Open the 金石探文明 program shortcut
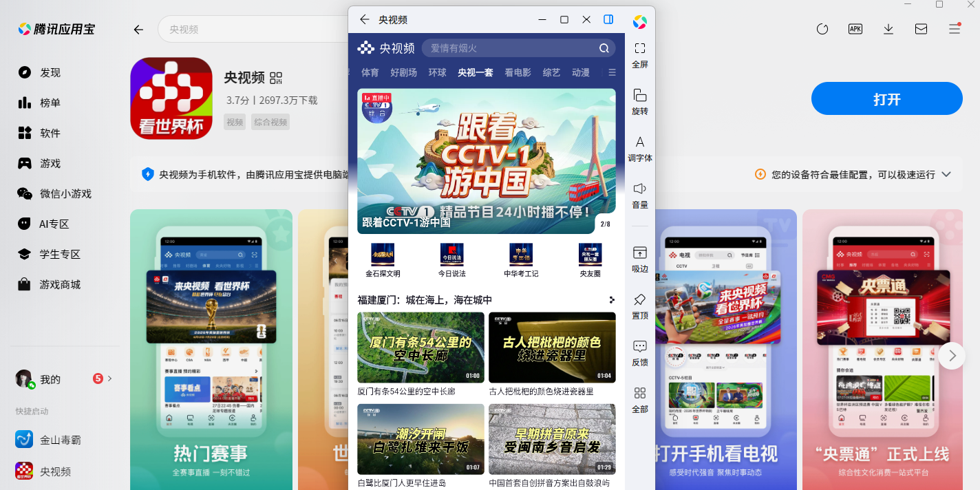The image size is (980, 490). (x=383, y=260)
